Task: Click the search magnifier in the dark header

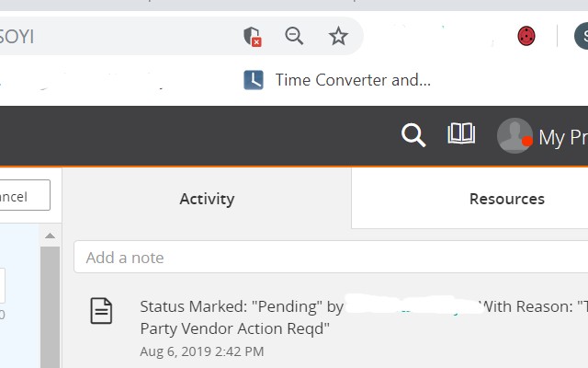Action: tap(413, 136)
